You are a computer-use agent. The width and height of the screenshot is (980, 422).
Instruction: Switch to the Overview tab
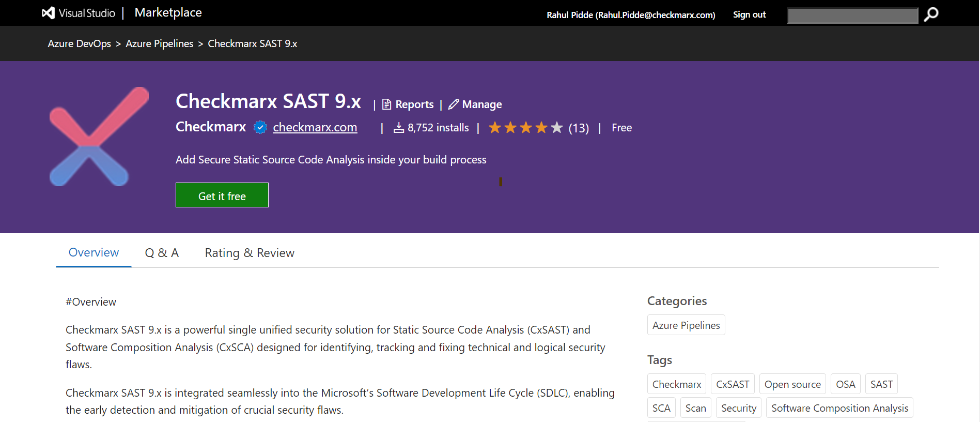pyautogui.click(x=94, y=252)
